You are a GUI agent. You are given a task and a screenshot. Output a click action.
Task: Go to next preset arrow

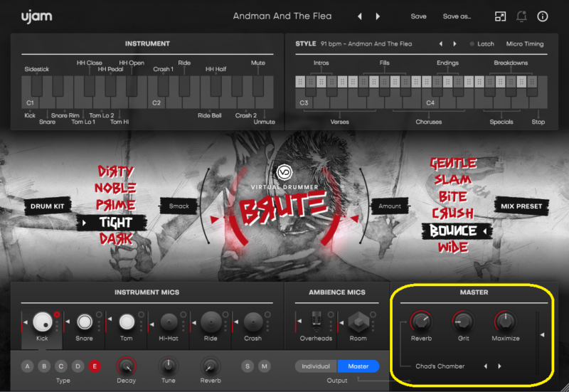pyautogui.click(x=378, y=16)
